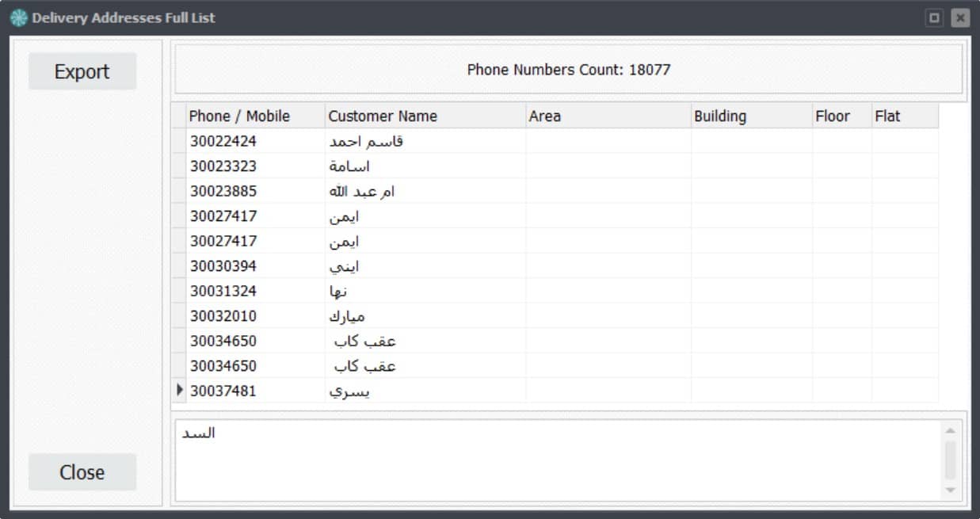
Task: Click customer name مبارك
Action: point(347,316)
